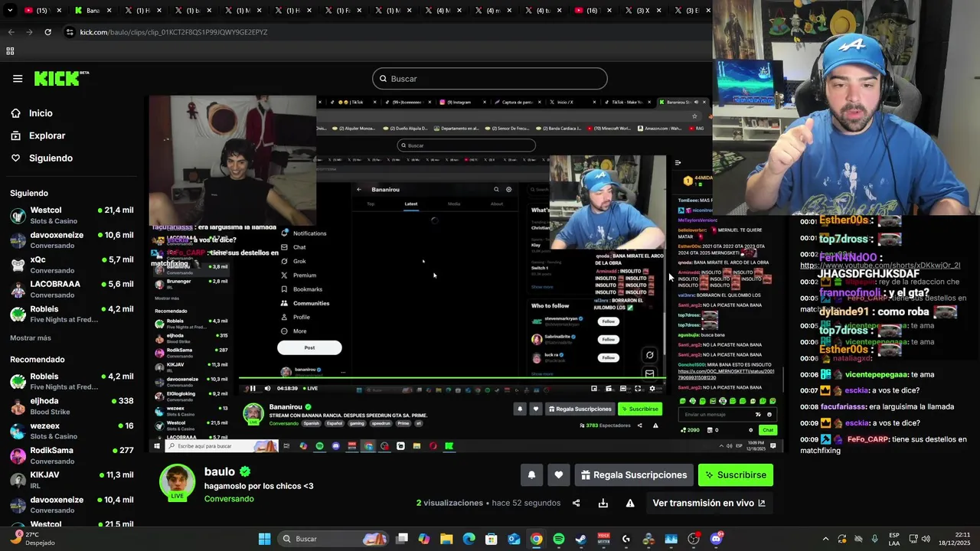Open Discord from the taskbar
Screen dimensions: 980x551
tap(716, 539)
